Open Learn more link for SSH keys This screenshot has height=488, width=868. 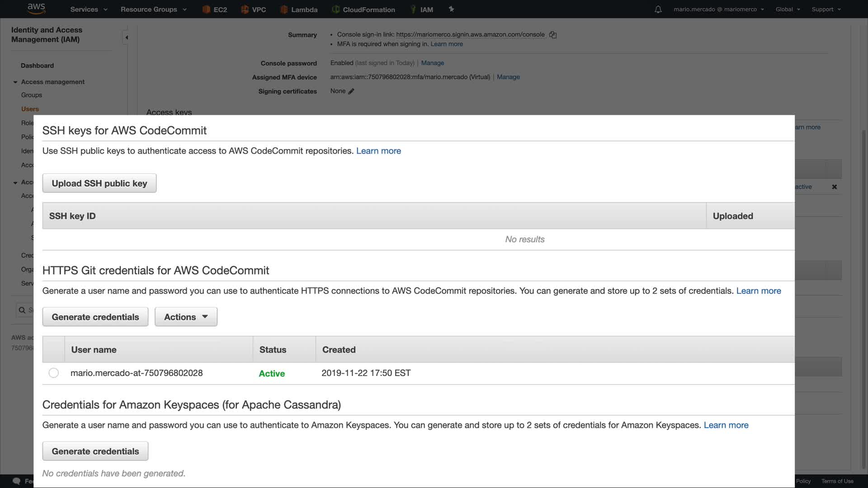click(378, 151)
